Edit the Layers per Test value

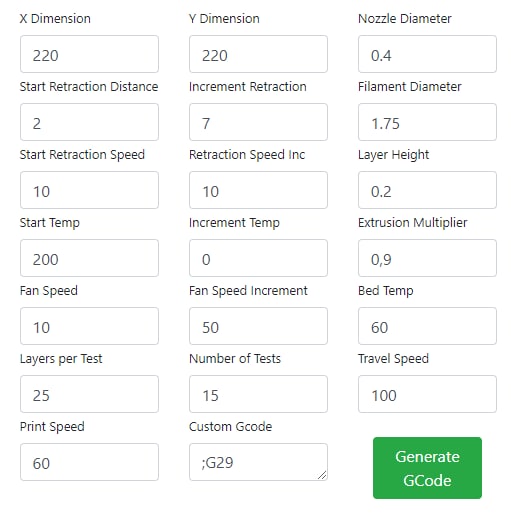(x=89, y=394)
